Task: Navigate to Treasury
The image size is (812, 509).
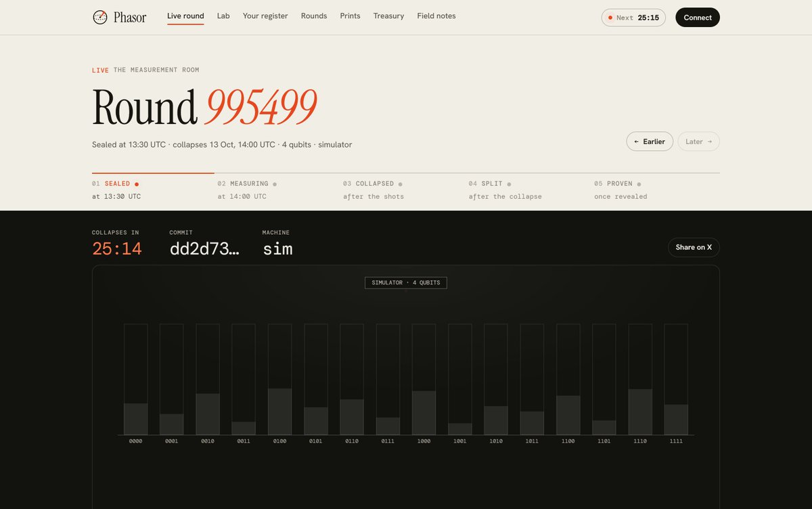Action: tap(388, 16)
